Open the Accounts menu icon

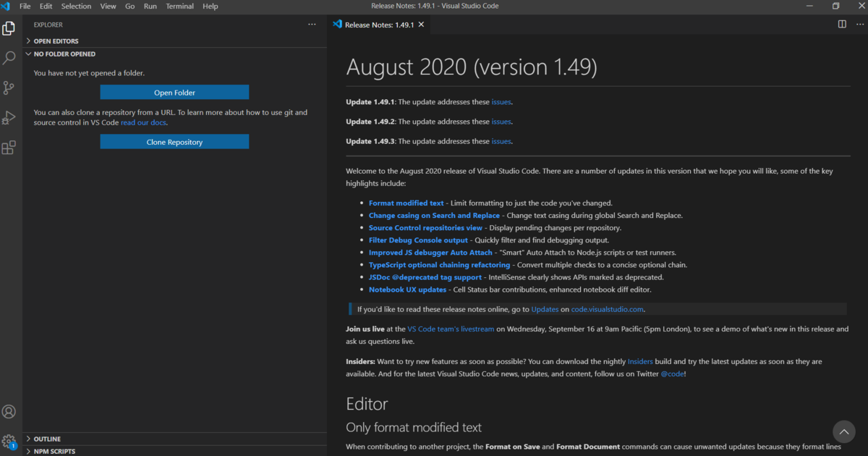[9, 412]
